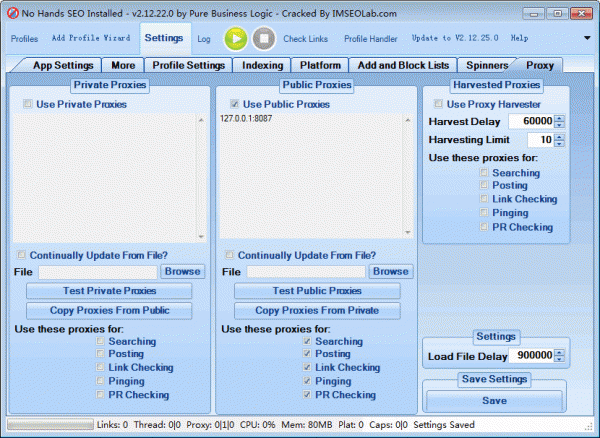Click the Load File Delay field 900000
This screenshot has width=600, height=438.
pyautogui.click(x=532, y=356)
